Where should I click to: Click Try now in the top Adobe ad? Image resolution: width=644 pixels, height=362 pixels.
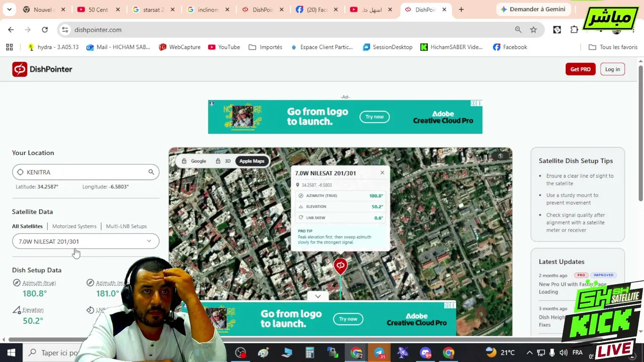coord(374,117)
